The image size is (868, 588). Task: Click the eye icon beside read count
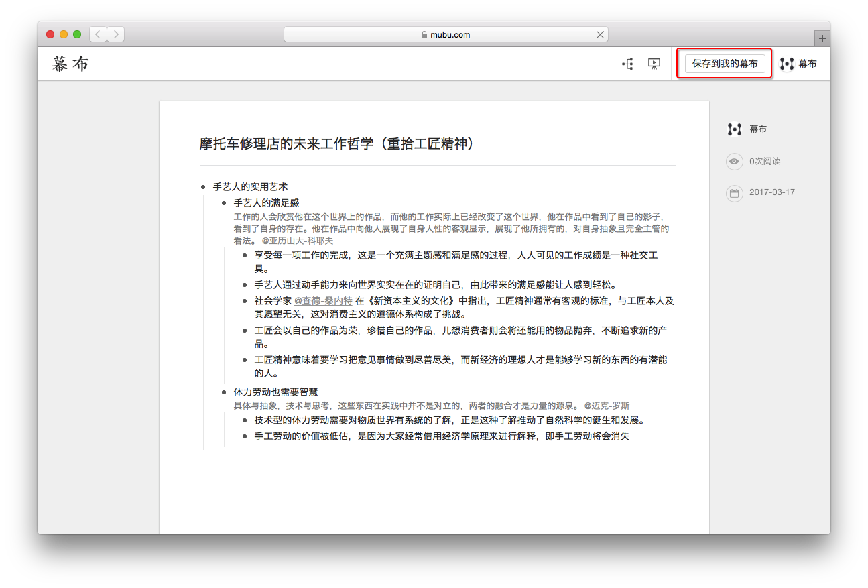pyautogui.click(x=735, y=162)
